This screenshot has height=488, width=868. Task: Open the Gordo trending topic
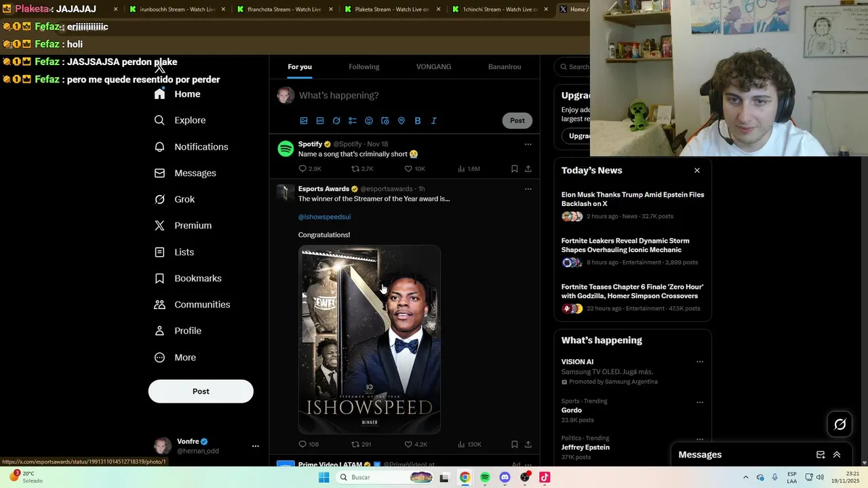point(572,410)
